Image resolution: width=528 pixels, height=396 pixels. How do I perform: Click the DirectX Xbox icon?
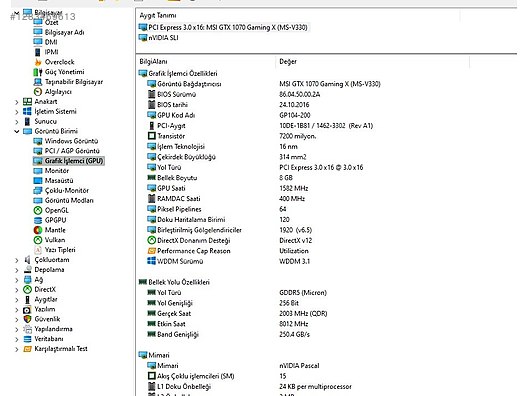coord(27,290)
